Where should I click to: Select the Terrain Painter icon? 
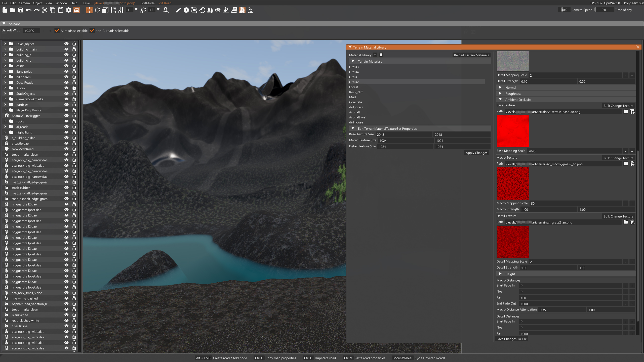pyautogui.click(x=226, y=10)
